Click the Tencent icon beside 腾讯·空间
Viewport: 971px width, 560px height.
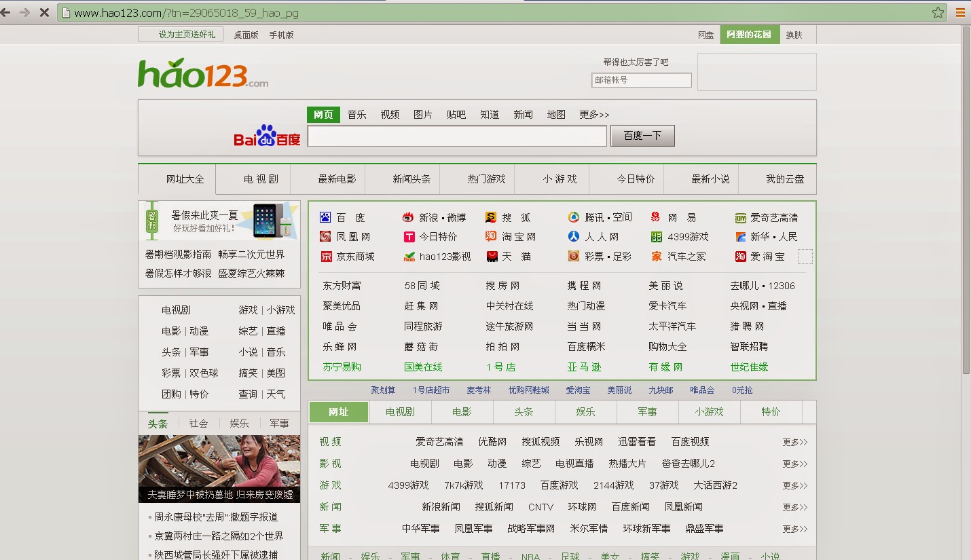pos(574,217)
